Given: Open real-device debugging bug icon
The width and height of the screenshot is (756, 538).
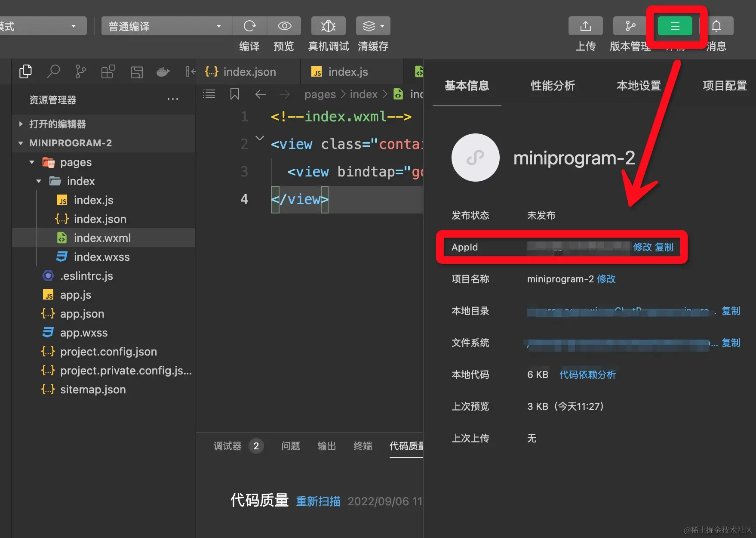Looking at the screenshot, I should pos(329,26).
